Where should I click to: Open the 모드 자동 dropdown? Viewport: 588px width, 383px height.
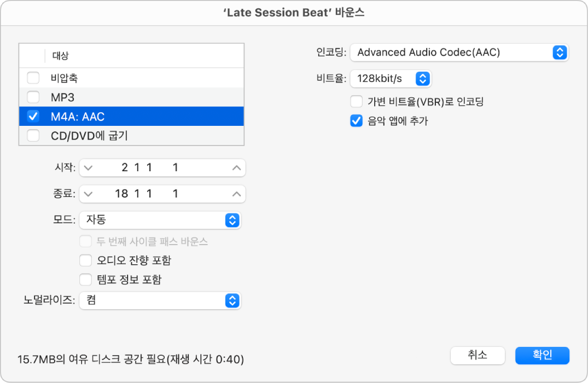coord(160,220)
